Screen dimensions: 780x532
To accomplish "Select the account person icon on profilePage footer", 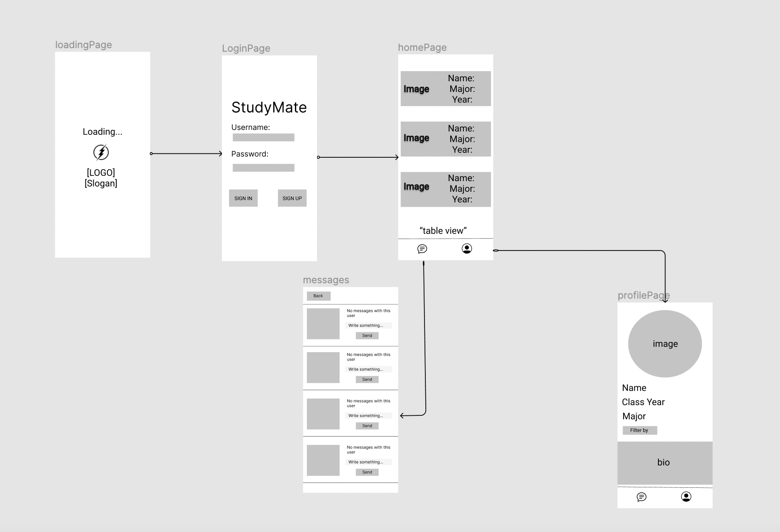I will [686, 497].
